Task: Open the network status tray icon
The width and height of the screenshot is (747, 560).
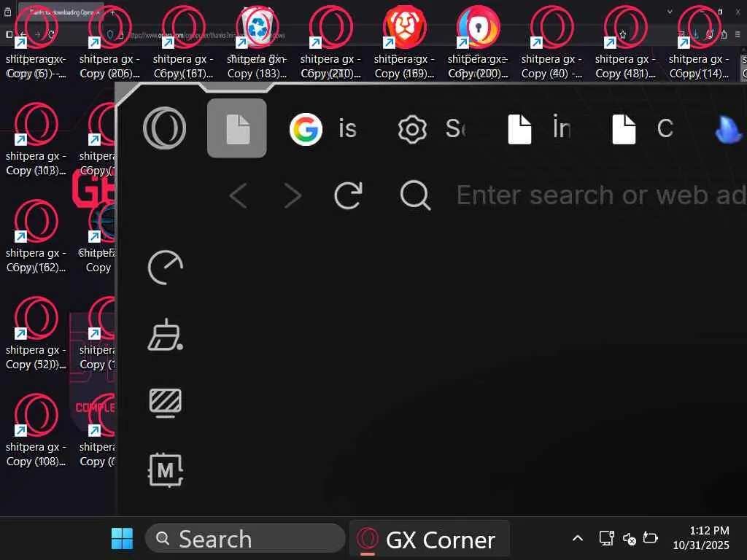Action: click(x=606, y=539)
